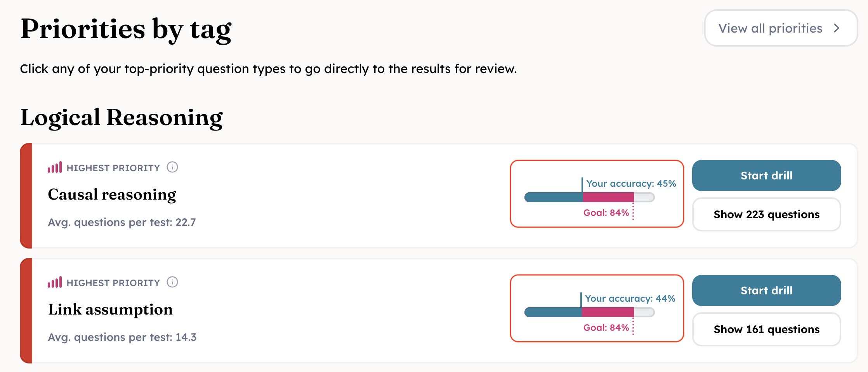Click Causal reasoning accuracy progress bar
Image resolution: width=868 pixels, height=372 pixels.
pos(589,197)
